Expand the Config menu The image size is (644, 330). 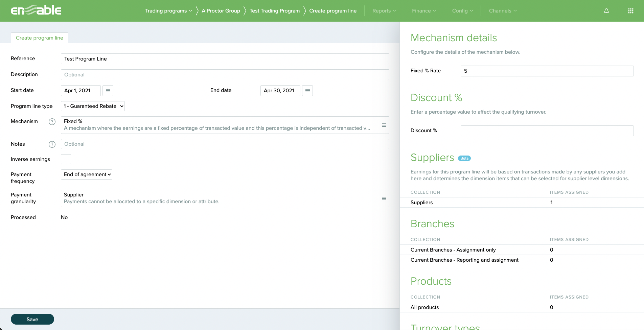point(463,11)
